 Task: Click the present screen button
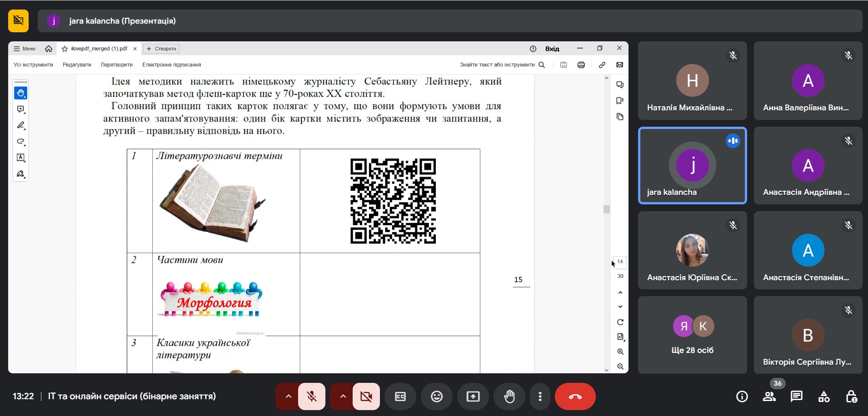coord(473,396)
